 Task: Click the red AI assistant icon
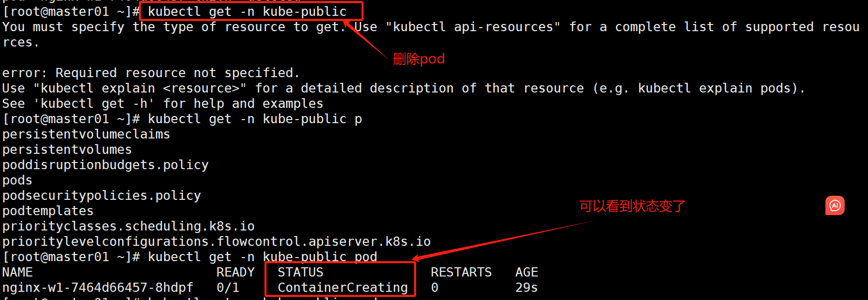(x=835, y=206)
